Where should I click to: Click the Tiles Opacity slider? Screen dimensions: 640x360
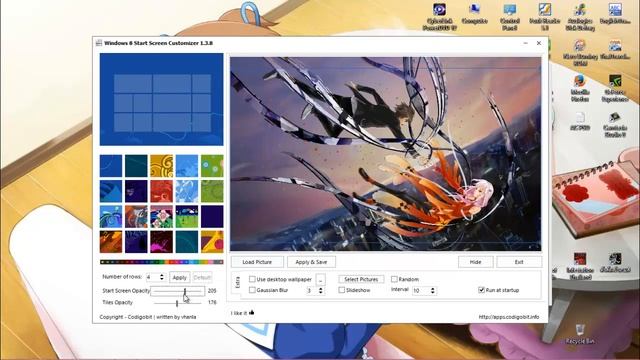(x=178, y=302)
